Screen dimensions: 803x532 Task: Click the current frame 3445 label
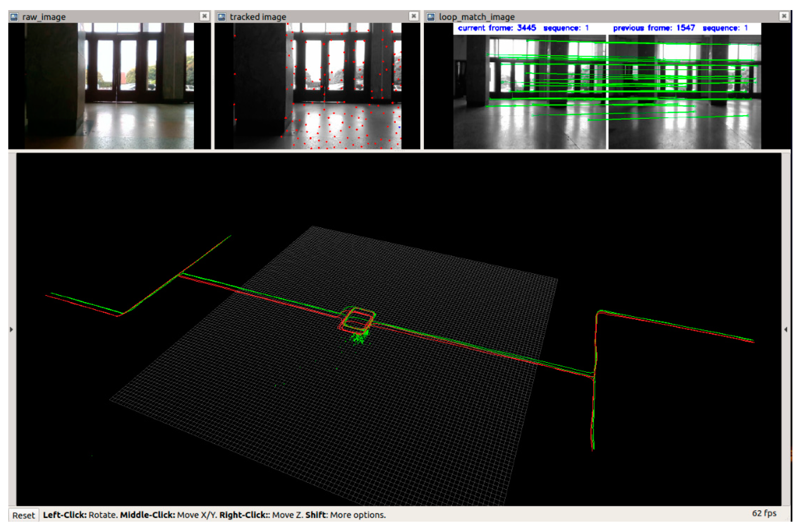click(x=497, y=28)
